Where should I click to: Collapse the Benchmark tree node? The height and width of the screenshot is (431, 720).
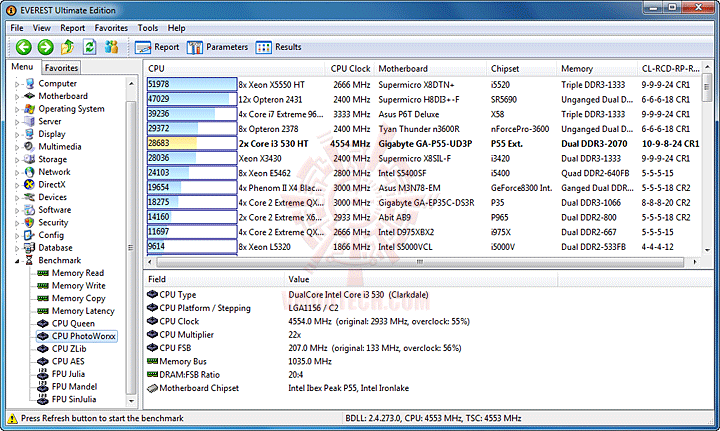17,261
